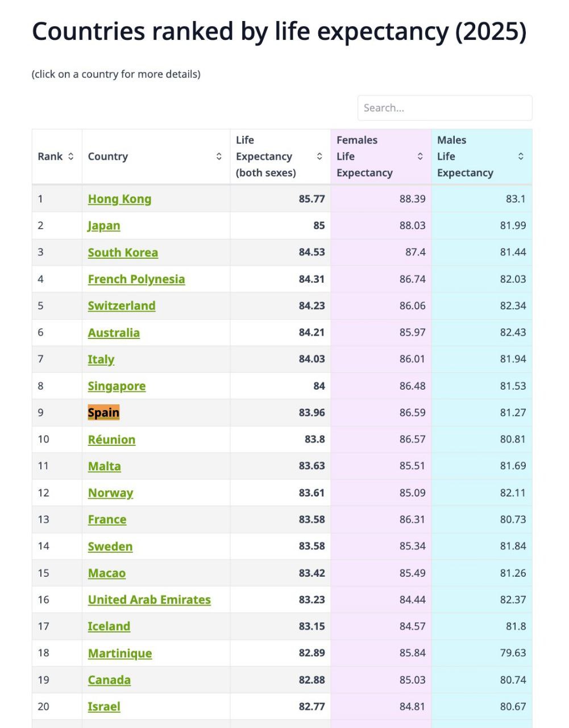Click the Réunion link
569x728 pixels.
[111, 440]
